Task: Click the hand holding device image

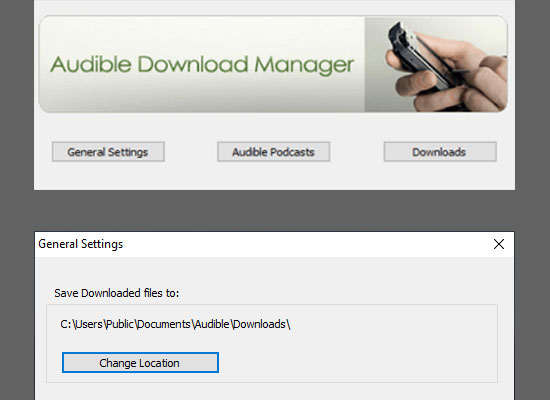Action: click(x=436, y=65)
